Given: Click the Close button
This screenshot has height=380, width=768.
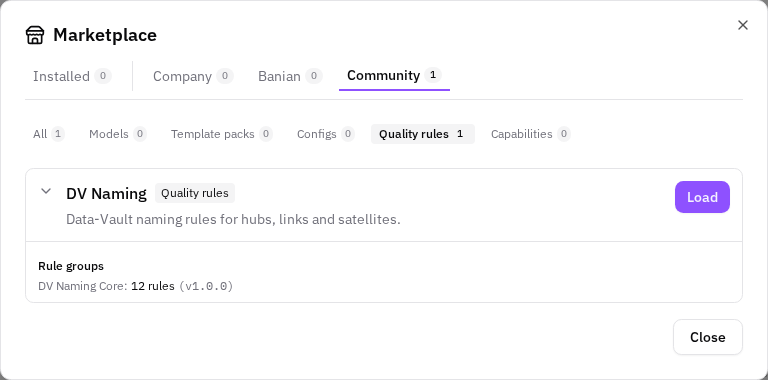Looking at the screenshot, I should tap(708, 337).
